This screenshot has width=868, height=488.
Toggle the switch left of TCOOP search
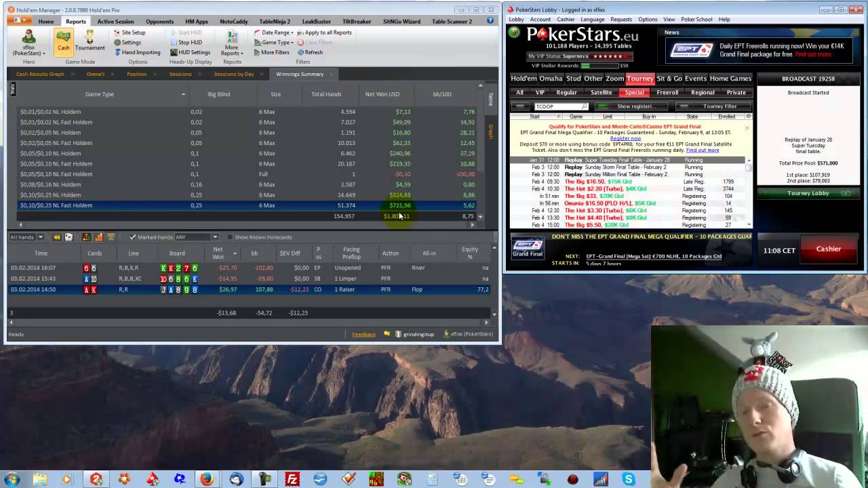tap(520, 106)
